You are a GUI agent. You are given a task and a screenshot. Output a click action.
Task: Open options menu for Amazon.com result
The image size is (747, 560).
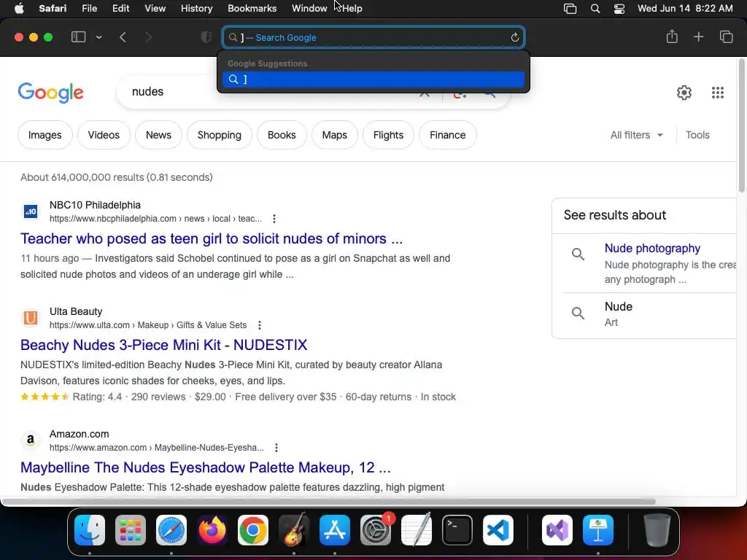(x=276, y=448)
